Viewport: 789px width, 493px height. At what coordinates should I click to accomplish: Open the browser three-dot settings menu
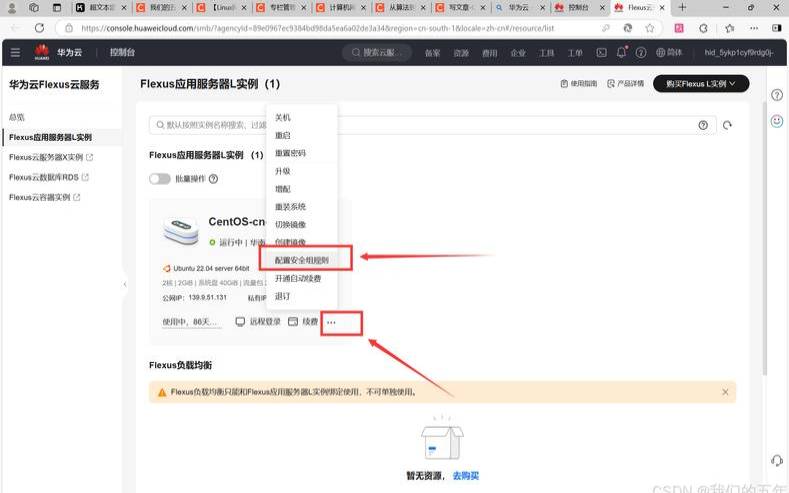click(753, 28)
